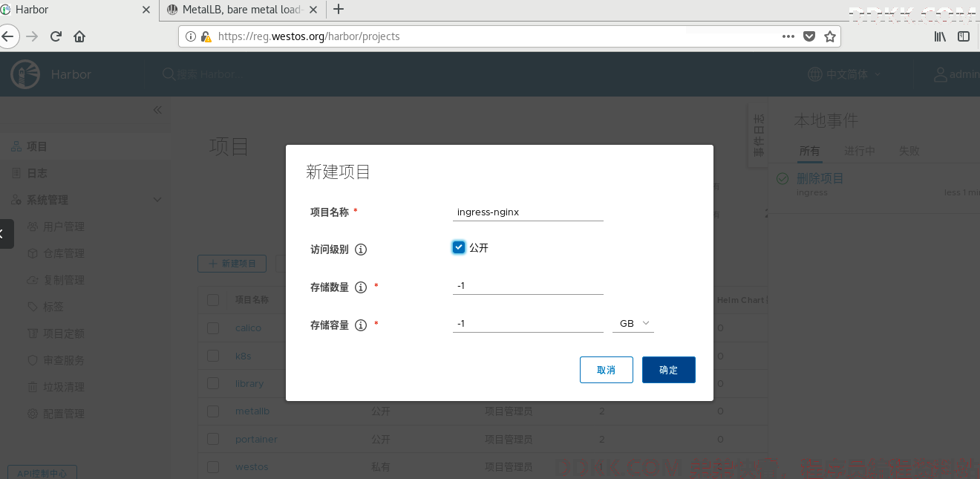Click browser back arrow button

point(7,36)
